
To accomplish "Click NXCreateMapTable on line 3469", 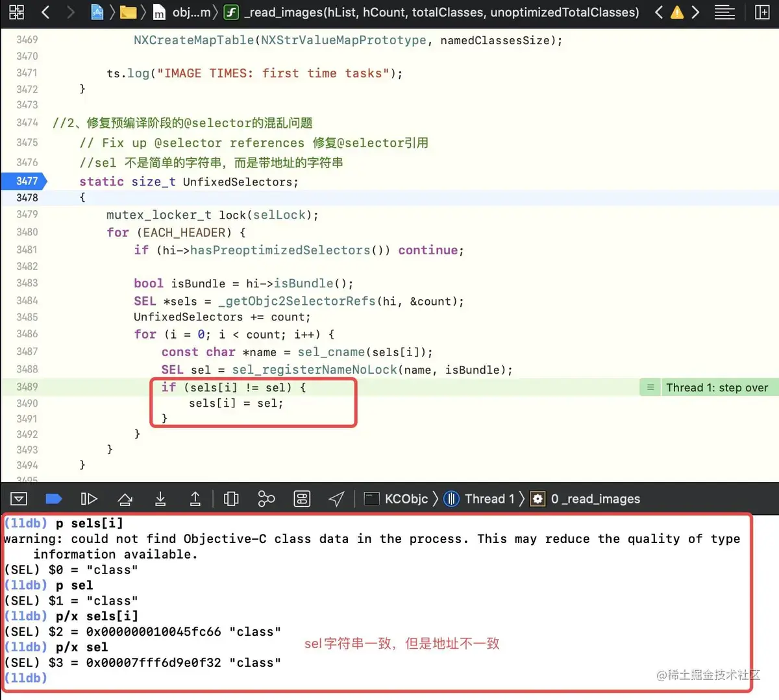I will (x=193, y=40).
